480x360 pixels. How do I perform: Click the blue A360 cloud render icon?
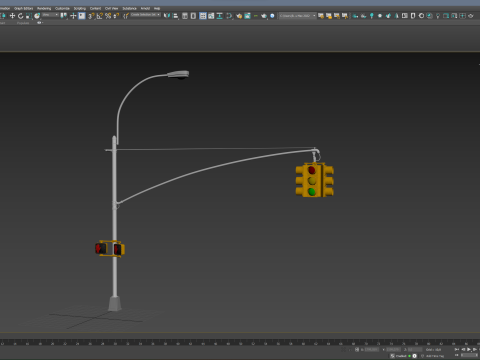click(x=272, y=16)
